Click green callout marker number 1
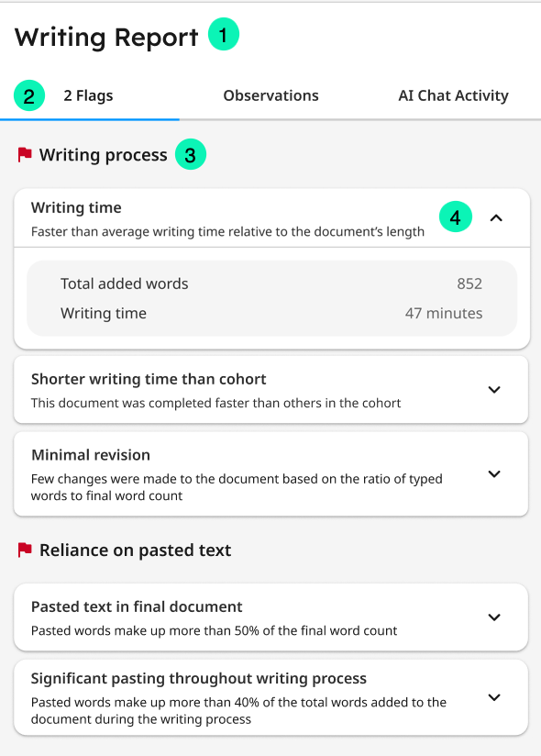This screenshot has width=541, height=756. click(x=224, y=34)
